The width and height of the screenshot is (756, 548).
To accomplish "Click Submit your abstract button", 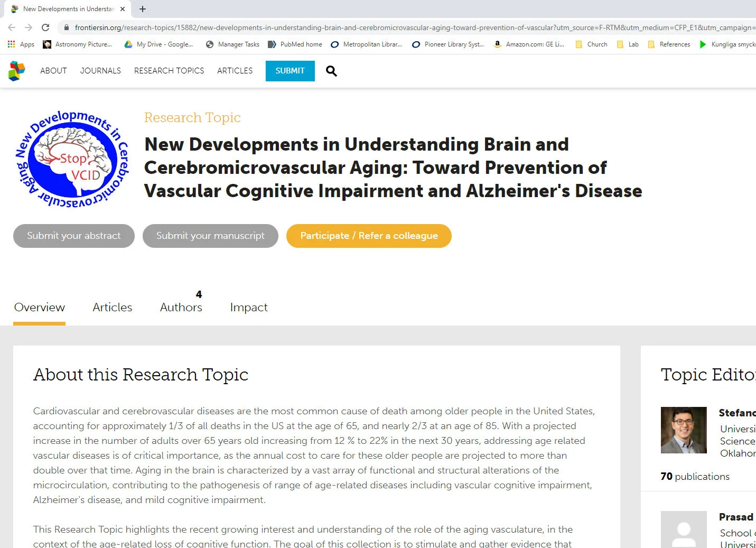I will tap(74, 236).
